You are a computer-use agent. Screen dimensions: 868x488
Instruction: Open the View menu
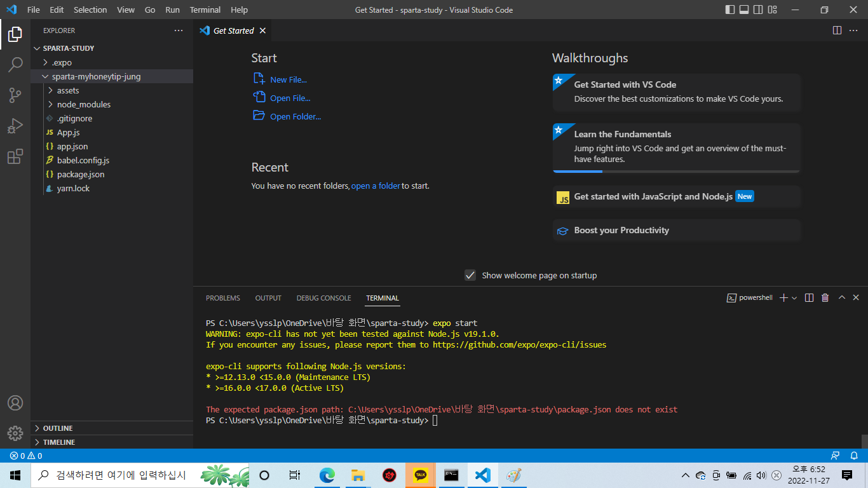coord(126,10)
